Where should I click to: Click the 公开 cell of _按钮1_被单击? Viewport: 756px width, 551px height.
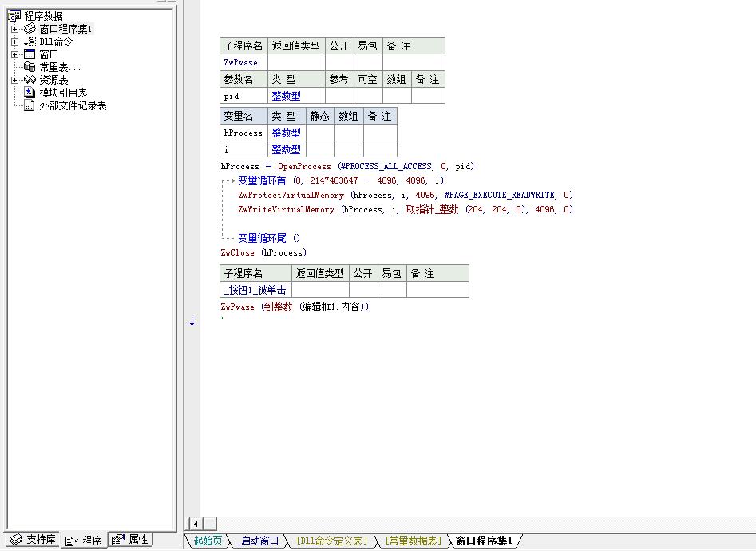point(363,290)
